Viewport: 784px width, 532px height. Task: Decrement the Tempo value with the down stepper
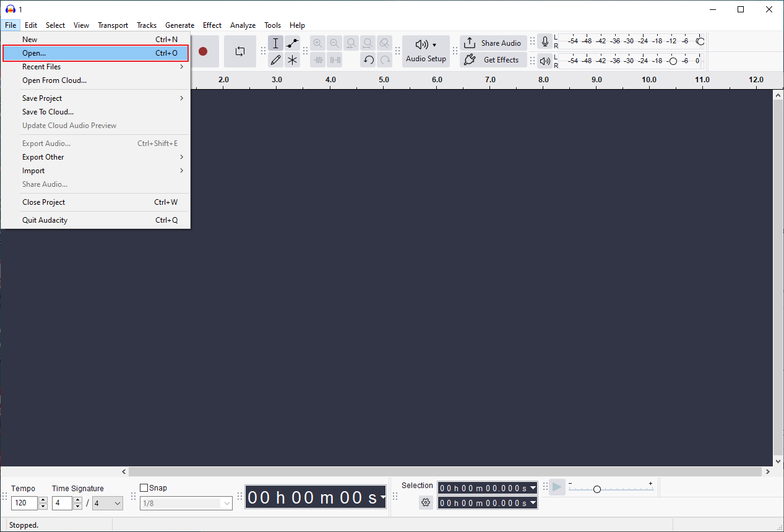pos(42,506)
